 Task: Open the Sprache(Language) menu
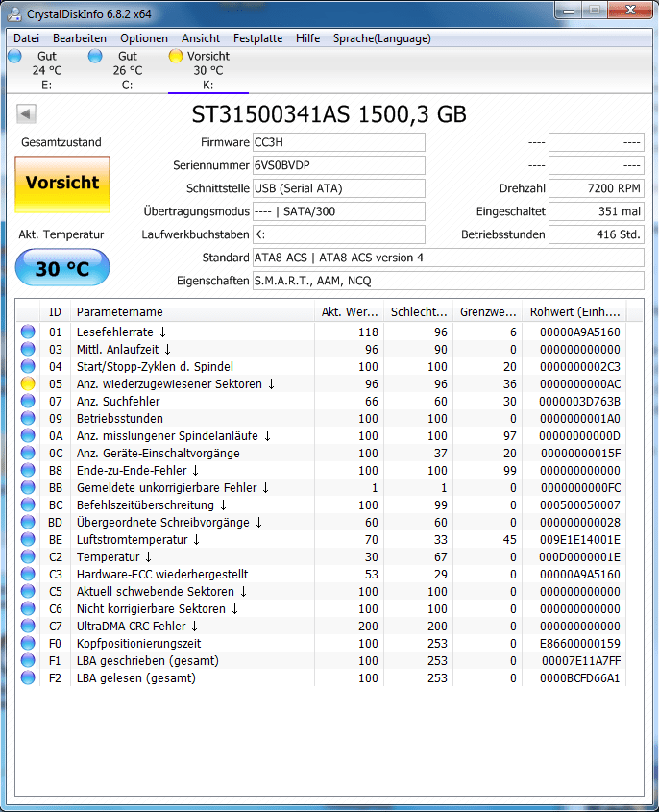coord(382,38)
